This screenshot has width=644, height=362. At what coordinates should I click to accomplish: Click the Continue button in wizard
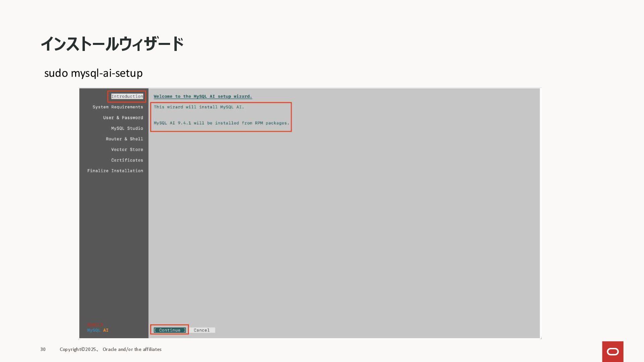(x=170, y=330)
